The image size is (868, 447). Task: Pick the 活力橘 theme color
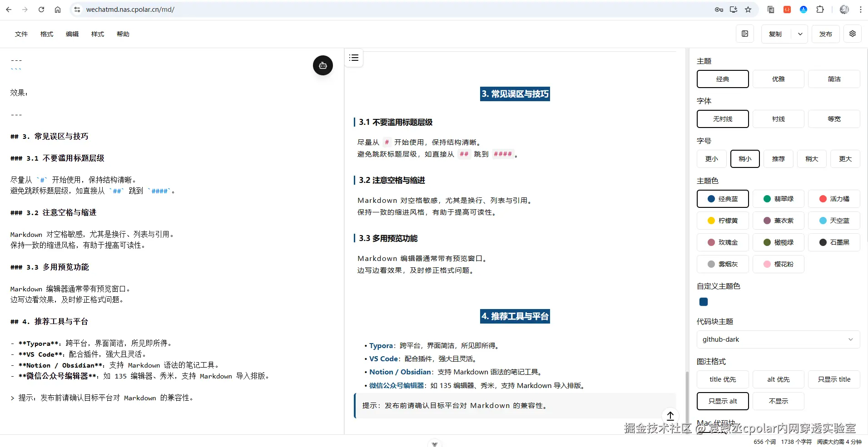[834, 199]
